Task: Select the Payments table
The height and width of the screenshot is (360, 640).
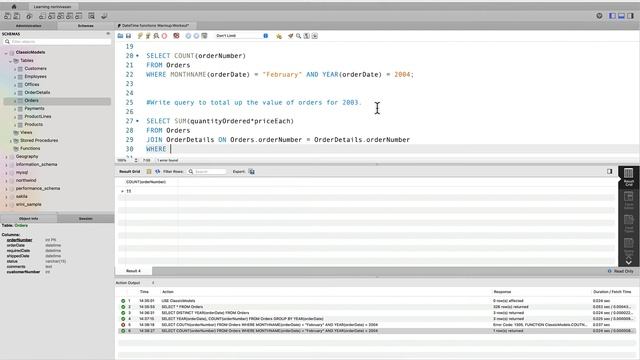Action: coord(34,109)
